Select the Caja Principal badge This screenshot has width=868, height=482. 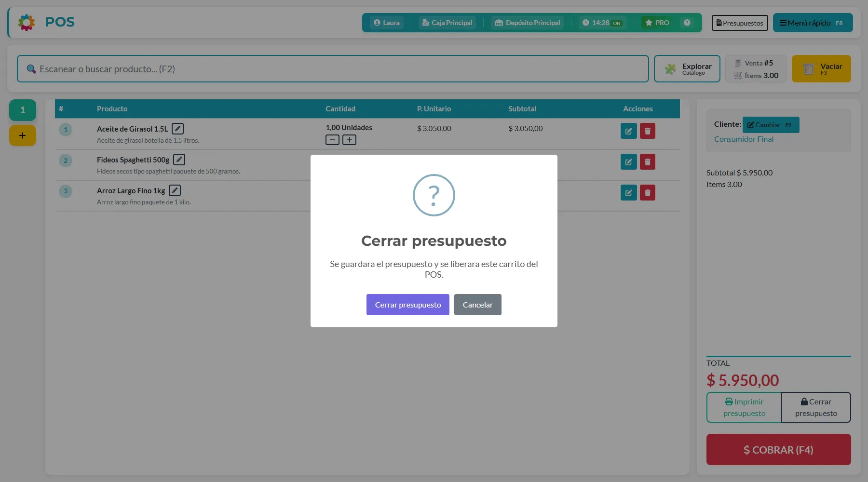click(447, 23)
